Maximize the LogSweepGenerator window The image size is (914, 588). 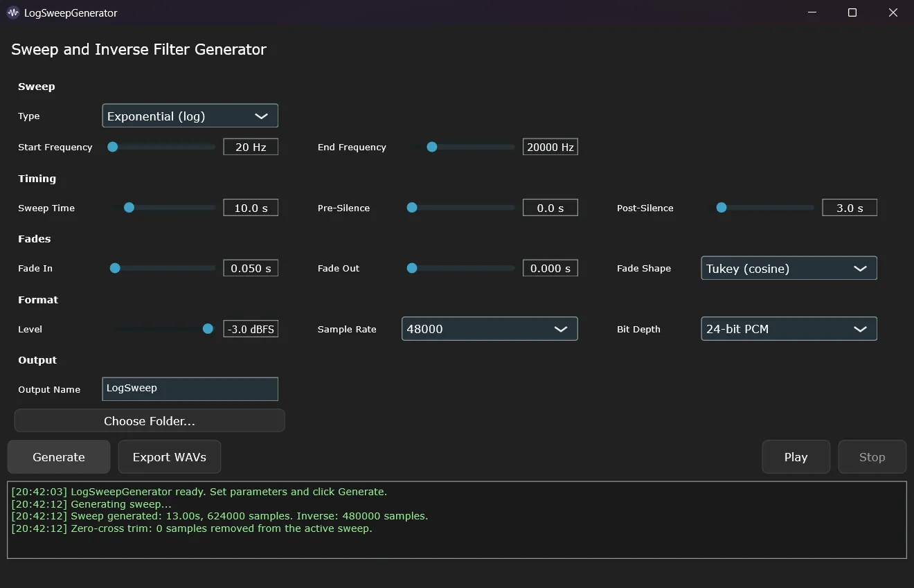click(852, 12)
